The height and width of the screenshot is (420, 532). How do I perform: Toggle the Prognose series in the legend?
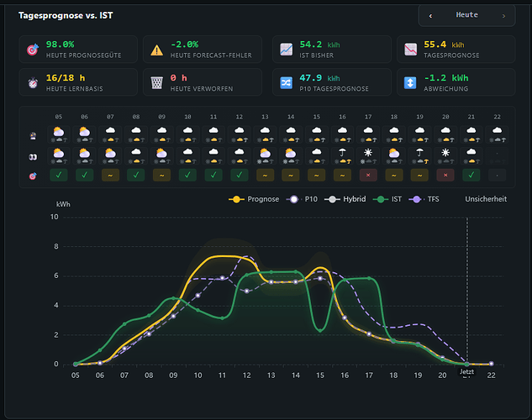coord(254,199)
